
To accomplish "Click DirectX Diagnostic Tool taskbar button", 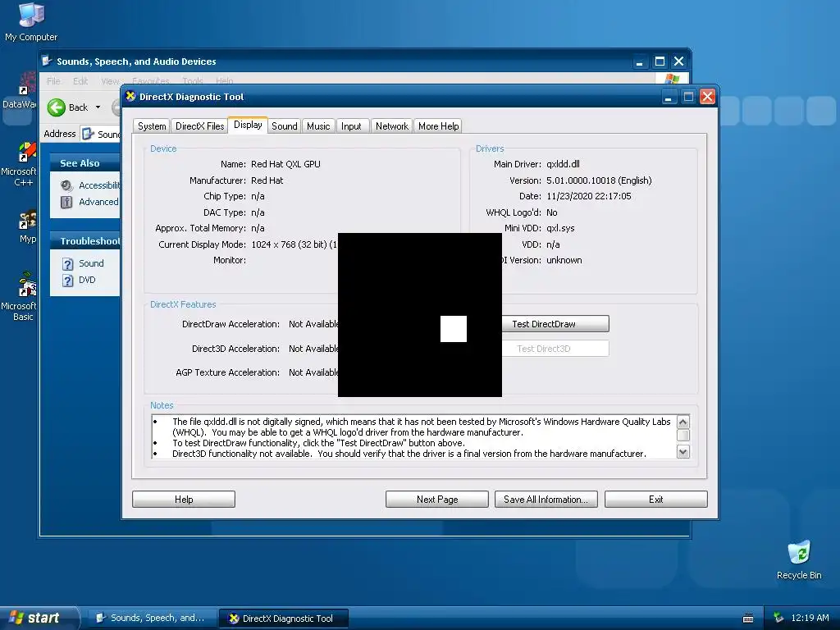I will point(284,619).
